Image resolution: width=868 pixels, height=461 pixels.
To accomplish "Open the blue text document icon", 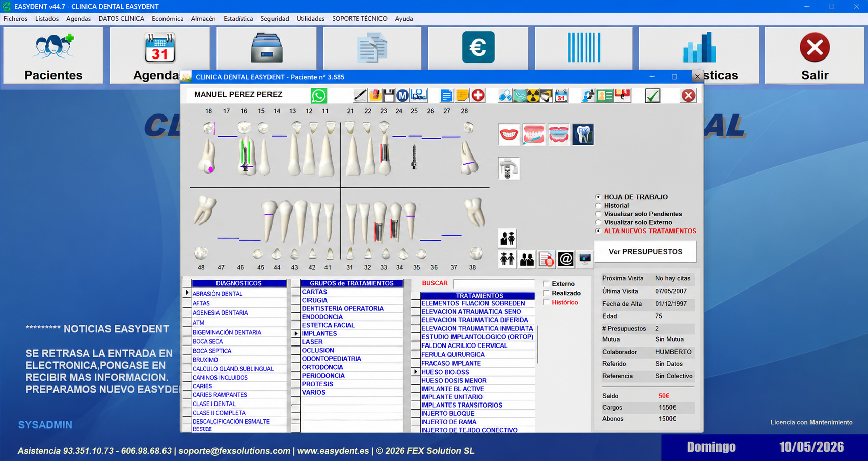I will (446, 95).
